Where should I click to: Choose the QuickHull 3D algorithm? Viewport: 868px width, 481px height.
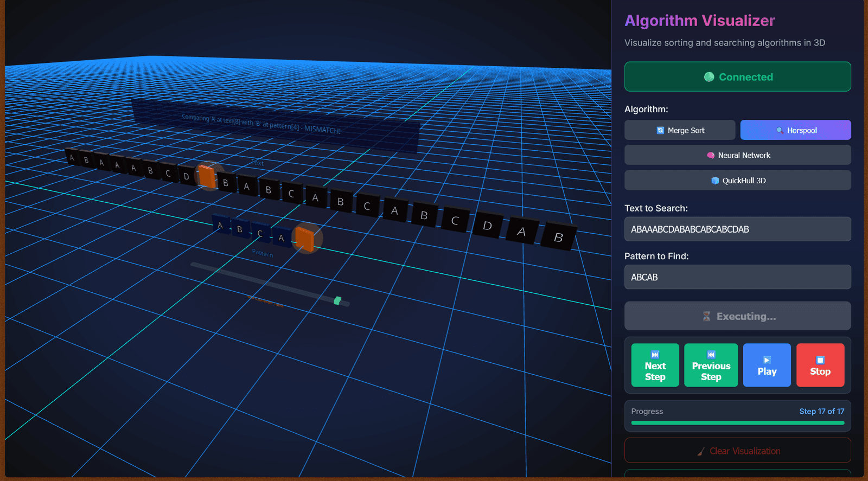(738, 181)
